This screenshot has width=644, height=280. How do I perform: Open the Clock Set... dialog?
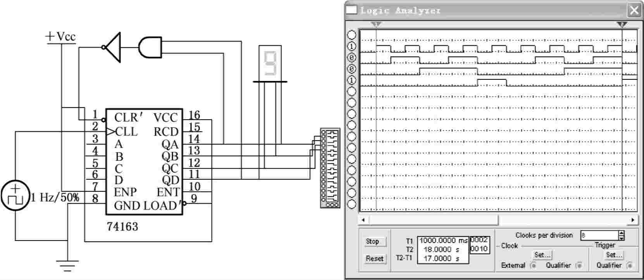pos(542,255)
